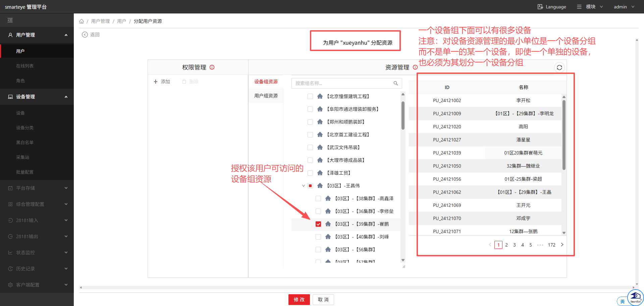Click the device table vertical scrollbar
This screenshot has width=644, height=306.
click(x=564, y=134)
